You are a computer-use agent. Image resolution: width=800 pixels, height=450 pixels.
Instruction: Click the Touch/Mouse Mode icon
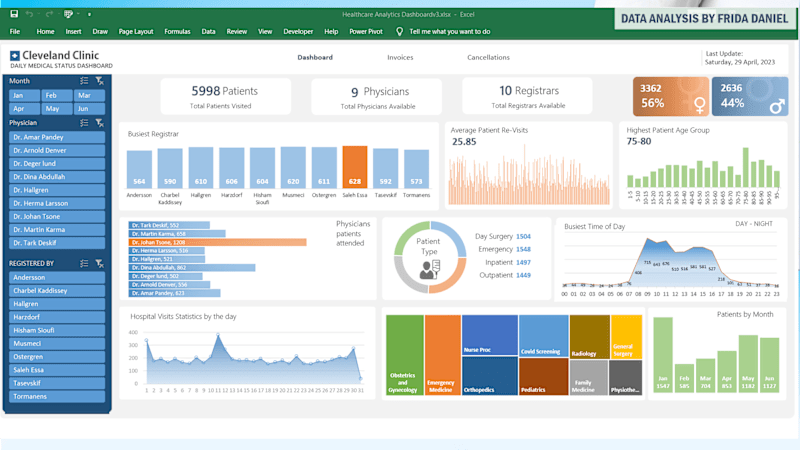pos(68,14)
